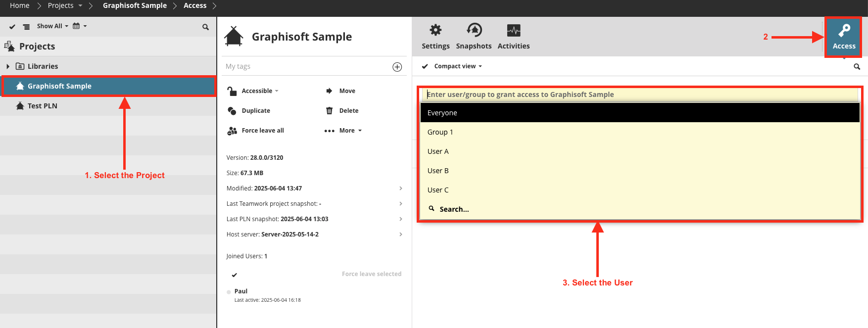Select User A from the list
868x328 pixels.
(x=640, y=151)
